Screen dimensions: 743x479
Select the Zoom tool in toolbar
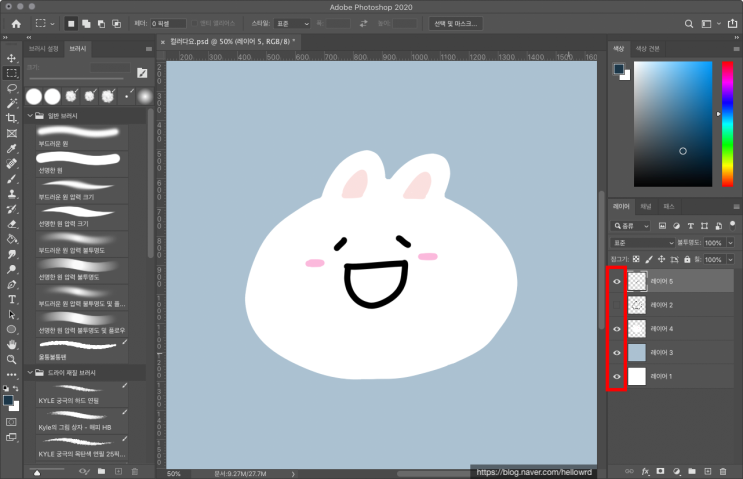click(11, 360)
